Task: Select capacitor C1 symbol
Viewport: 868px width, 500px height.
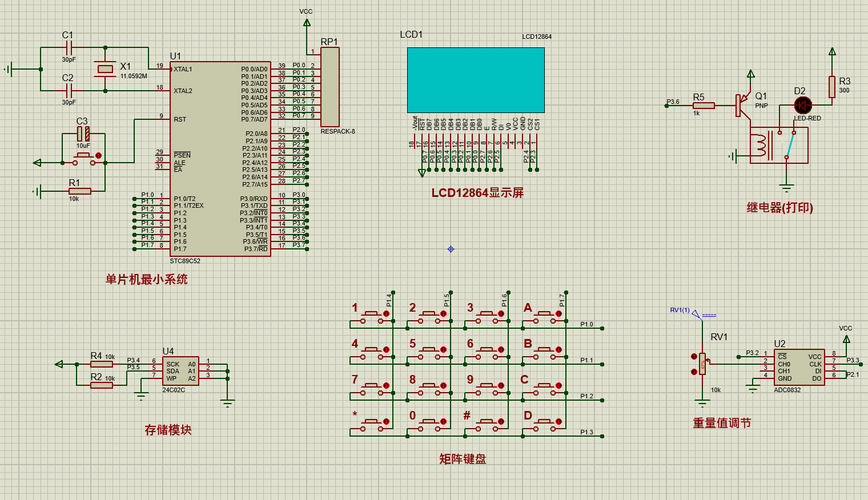Action: tap(69, 48)
